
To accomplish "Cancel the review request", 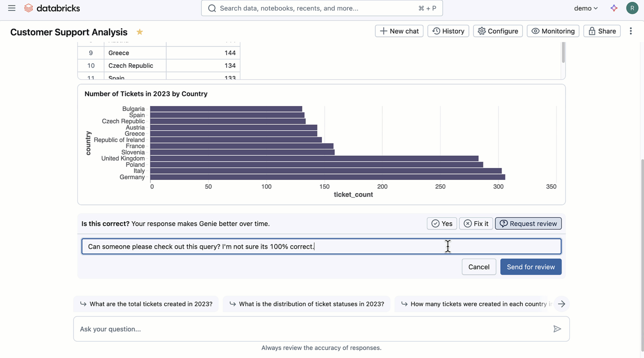I will click(479, 267).
